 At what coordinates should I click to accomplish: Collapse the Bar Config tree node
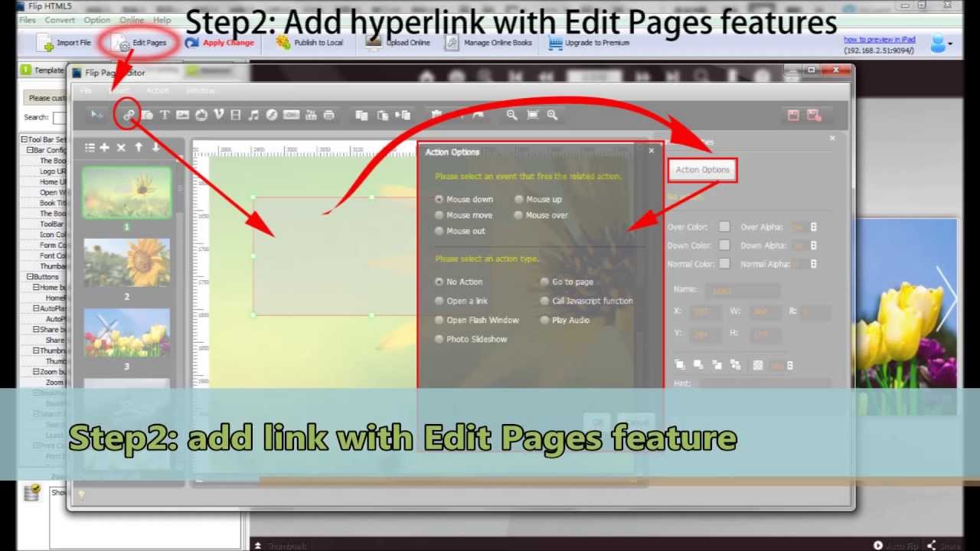(x=31, y=150)
